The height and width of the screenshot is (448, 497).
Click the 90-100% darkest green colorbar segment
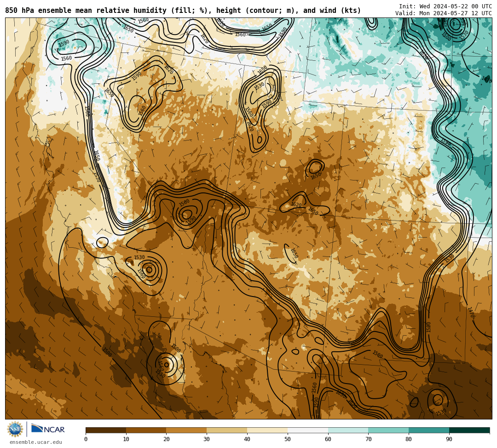[x=469, y=430]
